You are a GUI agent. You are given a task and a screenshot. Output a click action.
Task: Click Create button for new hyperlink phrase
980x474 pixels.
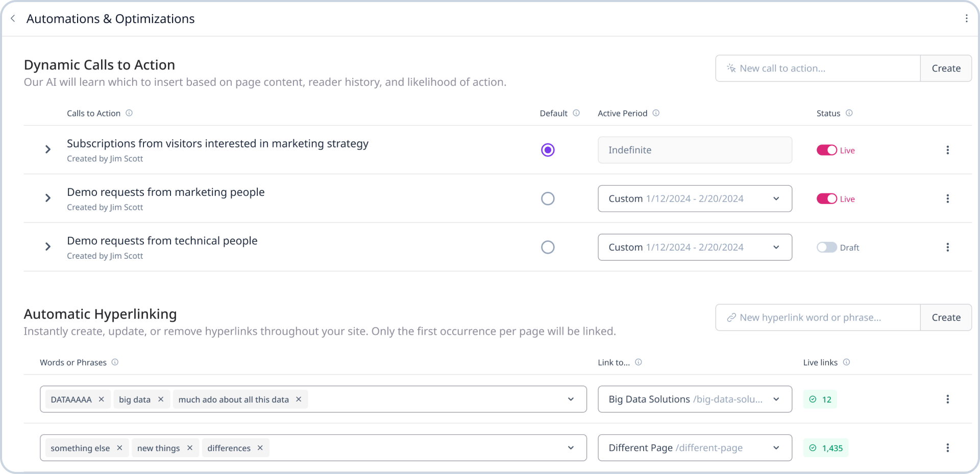[946, 317]
